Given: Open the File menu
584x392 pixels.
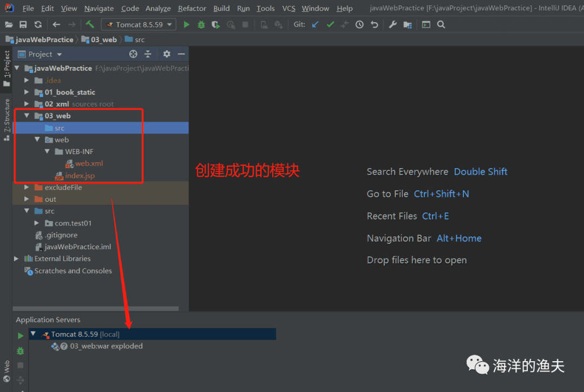Looking at the screenshot, I should point(28,8).
